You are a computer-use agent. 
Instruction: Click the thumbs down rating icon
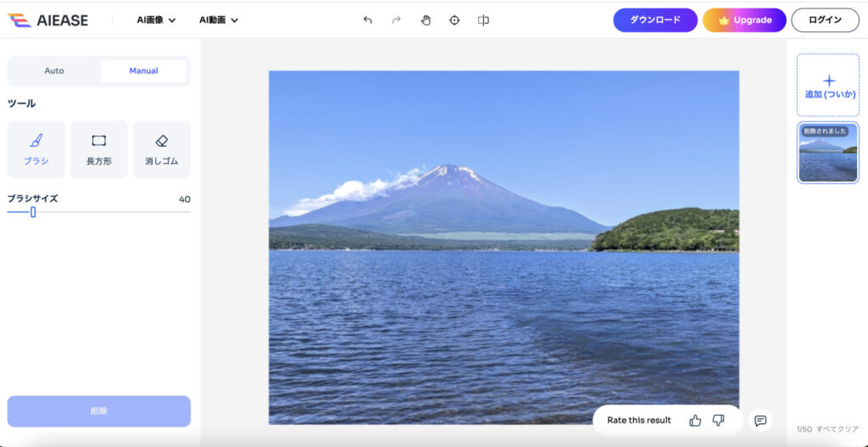719,421
